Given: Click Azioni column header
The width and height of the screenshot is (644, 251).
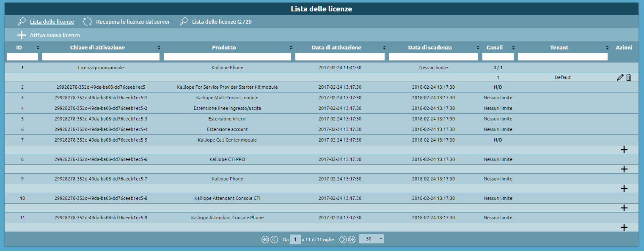Looking at the screenshot, I should [x=624, y=48].
